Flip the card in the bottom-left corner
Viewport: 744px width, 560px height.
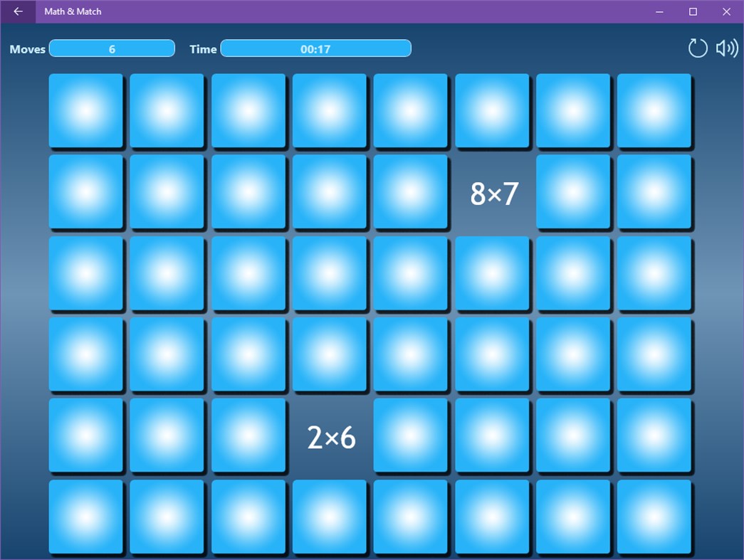[x=85, y=517]
